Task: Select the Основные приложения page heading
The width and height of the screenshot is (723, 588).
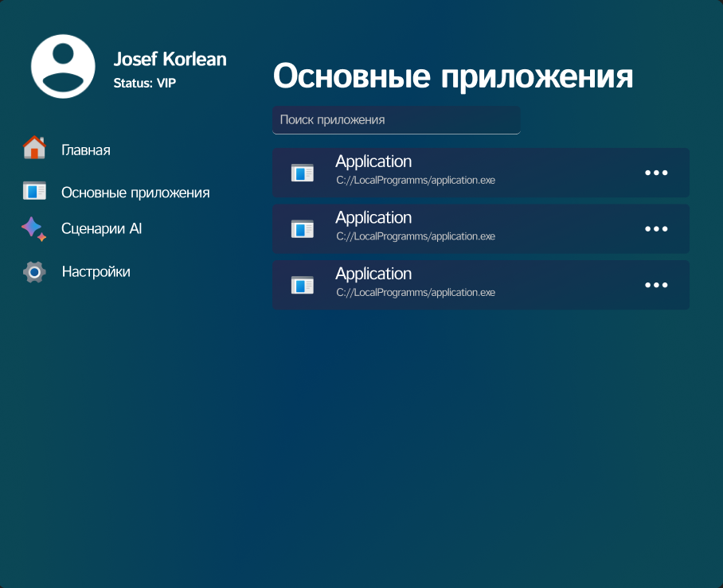Action: pyautogui.click(x=453, y=76)
